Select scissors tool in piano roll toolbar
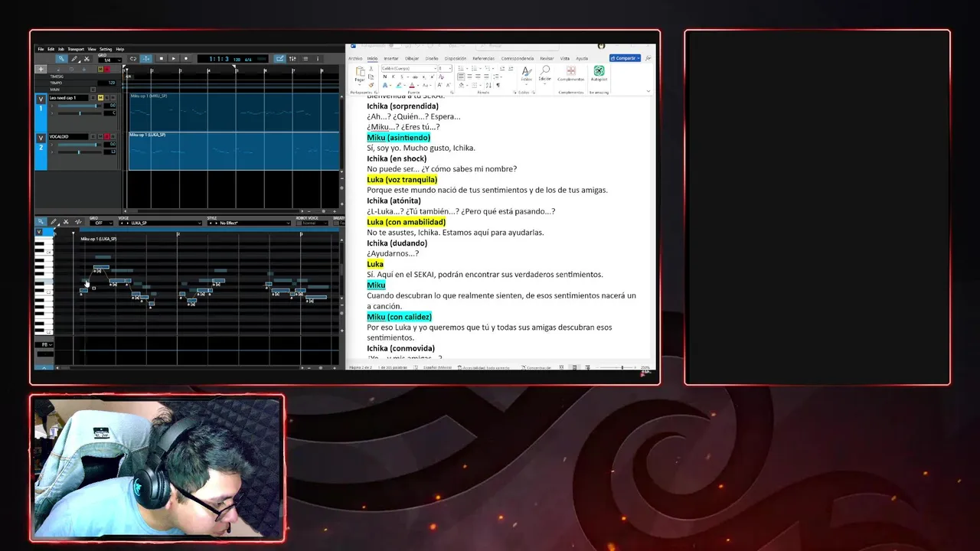The image size is (980, 551). [66, 222]
